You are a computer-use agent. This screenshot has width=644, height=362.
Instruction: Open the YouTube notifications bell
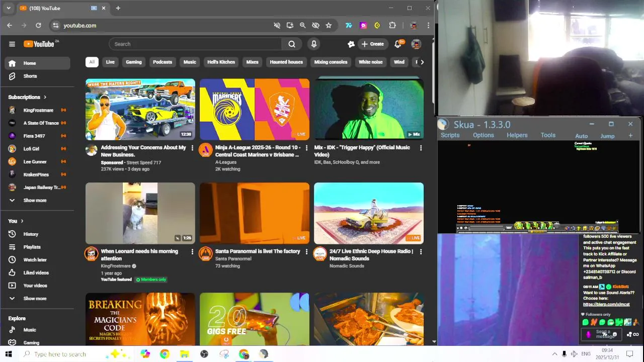click(x=397, y=44)
